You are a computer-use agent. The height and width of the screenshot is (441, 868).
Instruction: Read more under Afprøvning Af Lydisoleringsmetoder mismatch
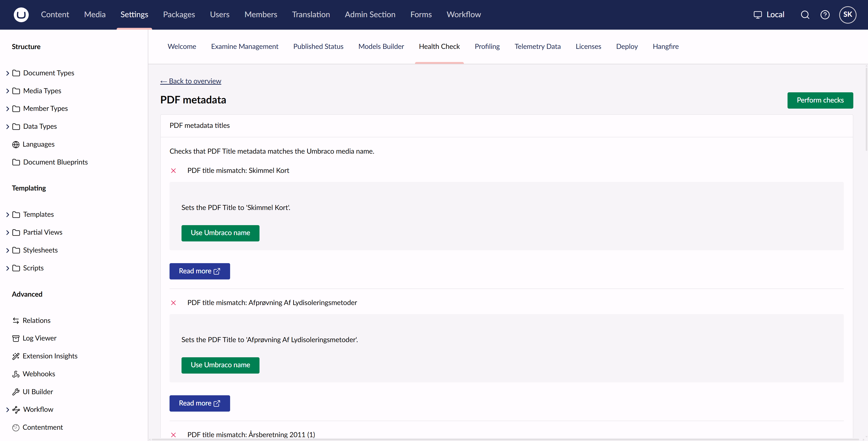click(199, 403)
